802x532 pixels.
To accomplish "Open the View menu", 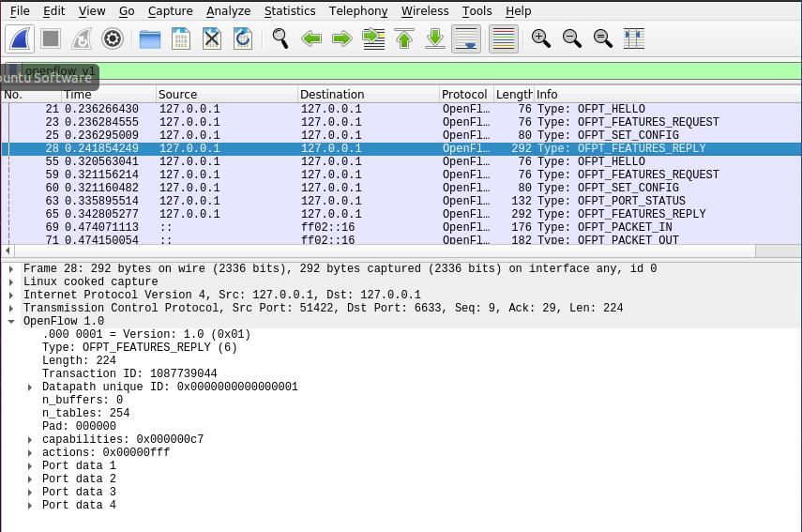I will click(92, 10).
